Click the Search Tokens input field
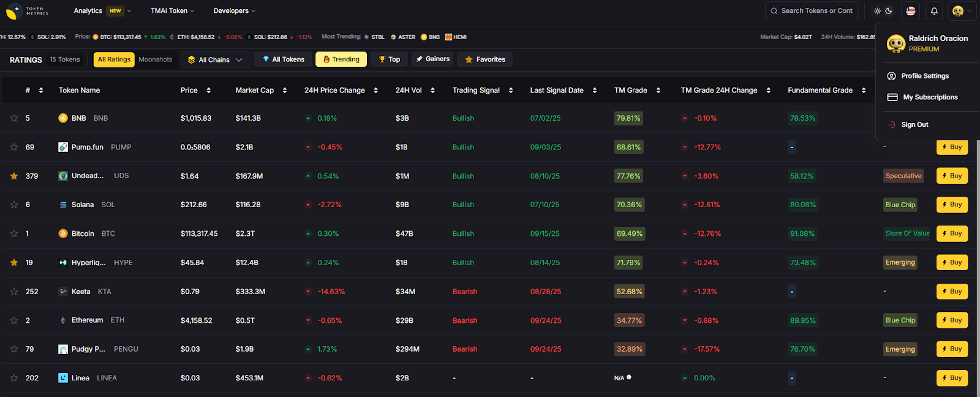Image resolution: width=980 pixels, height=397 pixels. click(812, 11)
